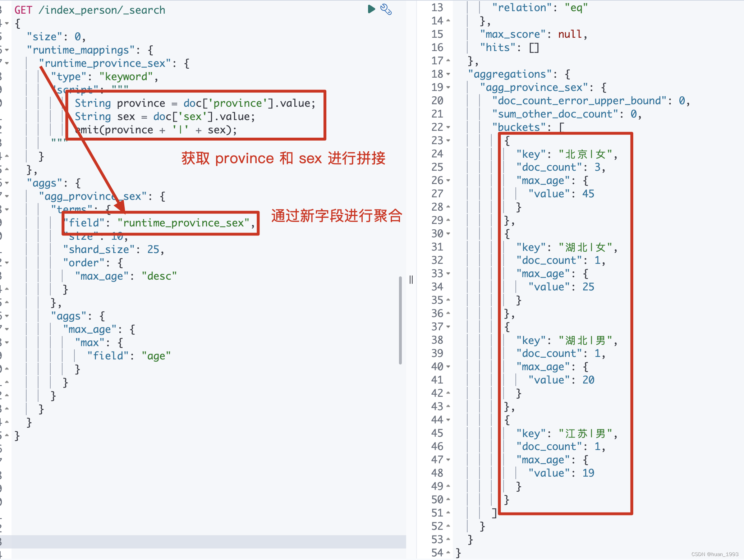
Task: Expand the folded block at line 17
Action: coord(448,61)
